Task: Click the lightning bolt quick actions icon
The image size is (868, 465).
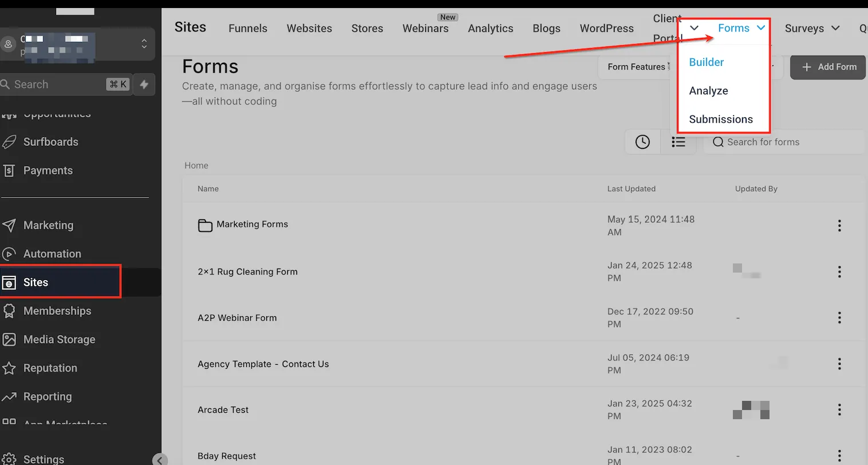Action: coord(144,84)
